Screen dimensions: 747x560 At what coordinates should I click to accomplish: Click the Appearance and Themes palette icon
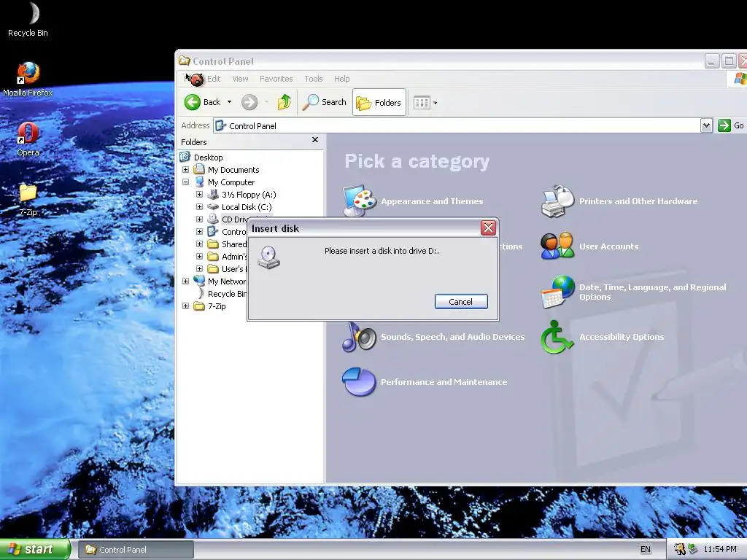click(359, 201)
